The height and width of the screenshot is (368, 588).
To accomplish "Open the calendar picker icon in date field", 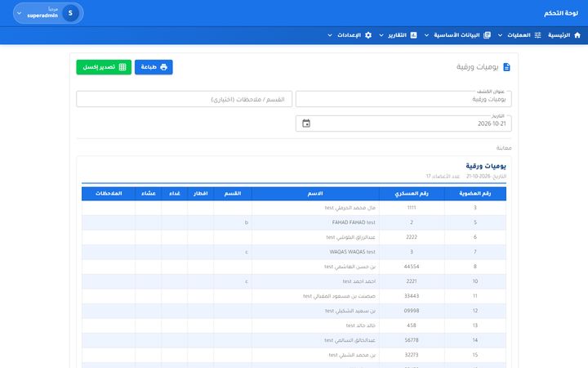I will click(306, 123).
